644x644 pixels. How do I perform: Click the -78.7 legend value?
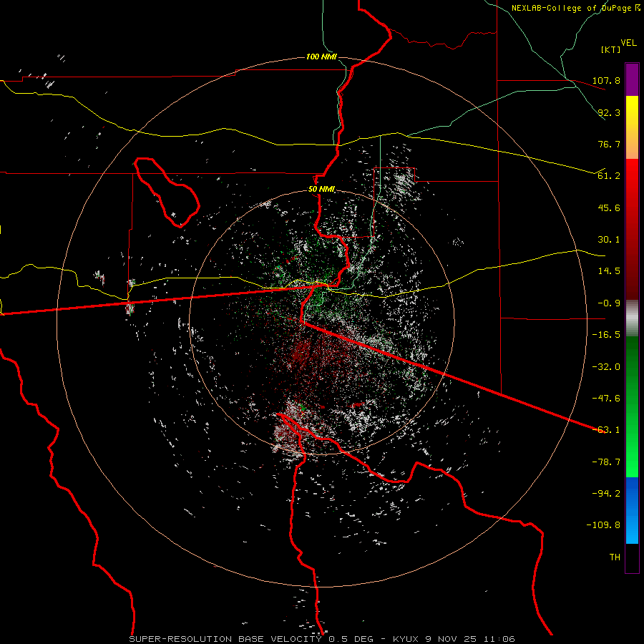[x=606, y=462]
